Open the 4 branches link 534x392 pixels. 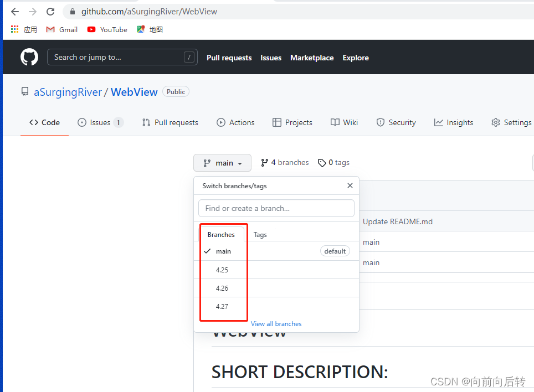pos(285,163)
